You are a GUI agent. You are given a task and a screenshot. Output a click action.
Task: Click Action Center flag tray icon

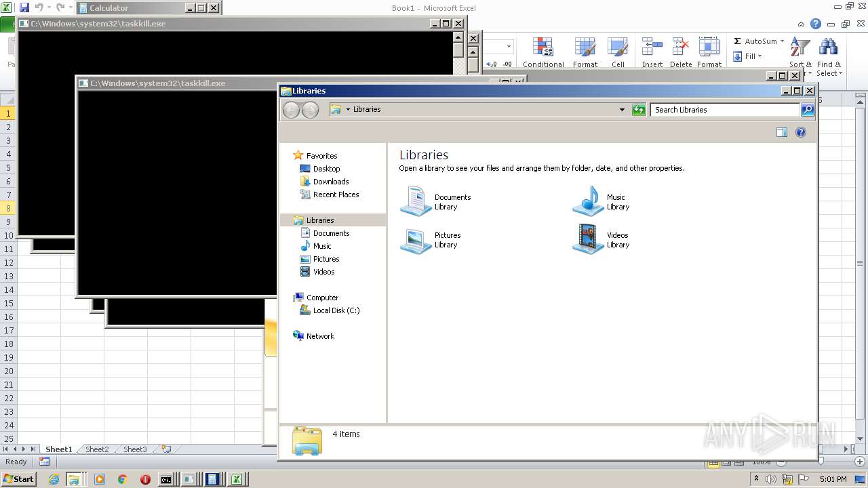pos(804,479)
